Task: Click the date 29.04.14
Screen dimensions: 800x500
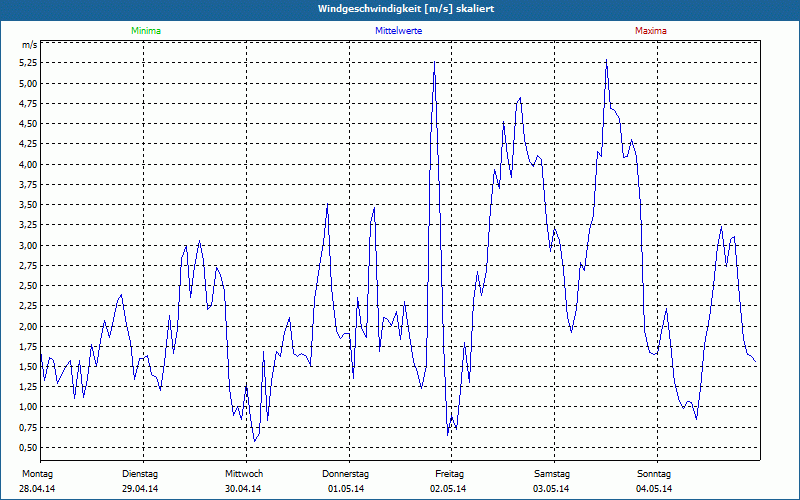Action: [x=140, y=489]
